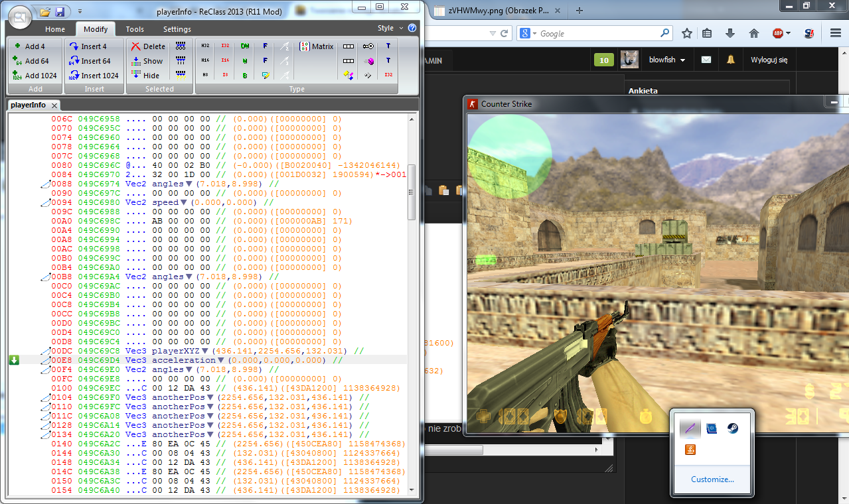Reload the page in Firefox
The width and height of the screenshot is (849, 504).
(x=504, y=33)
